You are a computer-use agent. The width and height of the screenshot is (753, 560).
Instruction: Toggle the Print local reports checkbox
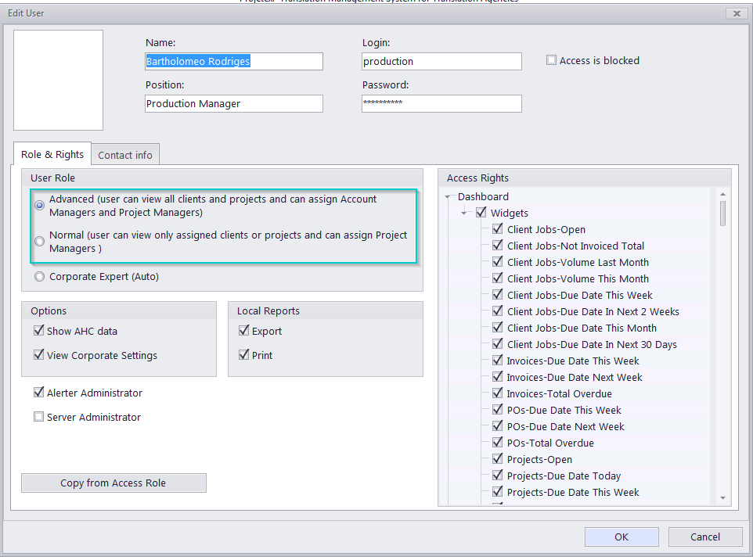click(x=244, y=355)
